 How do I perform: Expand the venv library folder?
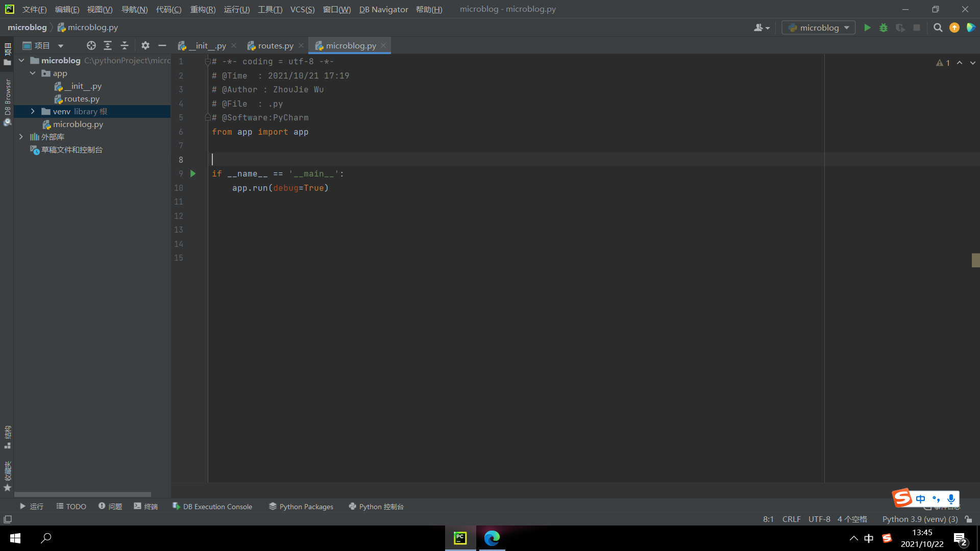pos(33,112)
